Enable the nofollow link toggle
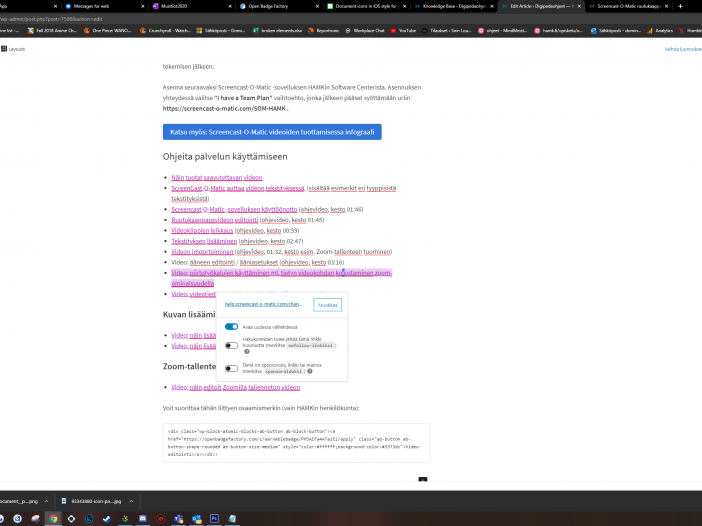This screenshot has width=702, height=526. pyautogui.click(x=231, y=345)
